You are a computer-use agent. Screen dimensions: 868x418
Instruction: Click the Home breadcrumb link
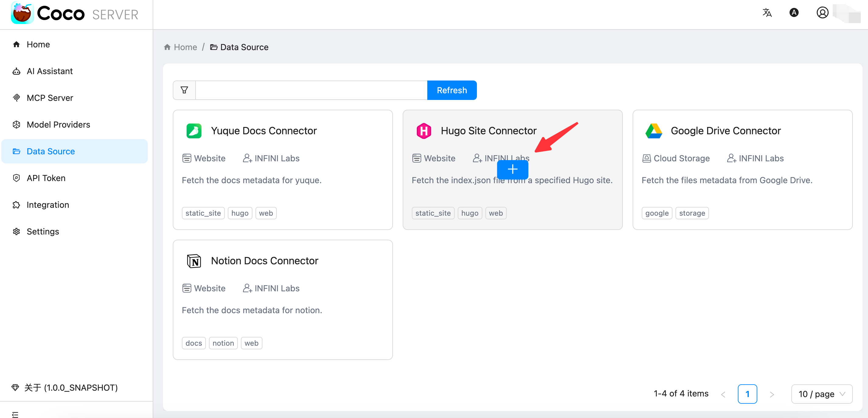(x=185, y=47)
